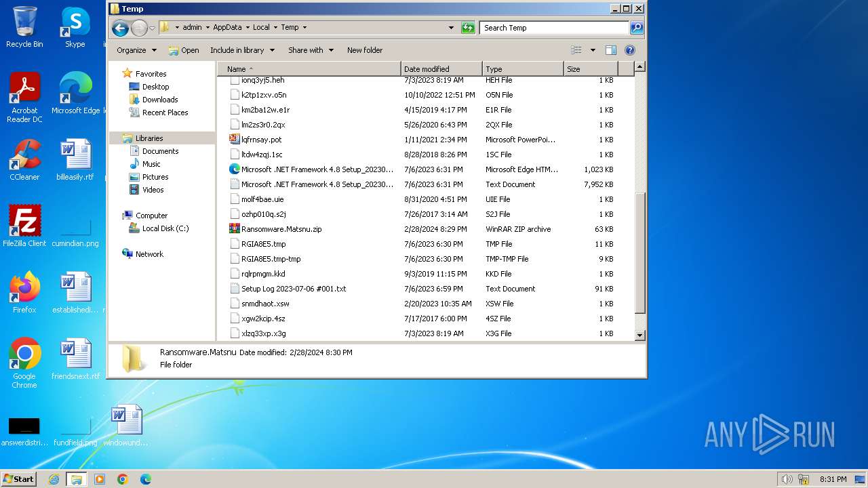Refresh the Temp folder view
Viewport: 868px width, 488px height.
pos(468,28)
